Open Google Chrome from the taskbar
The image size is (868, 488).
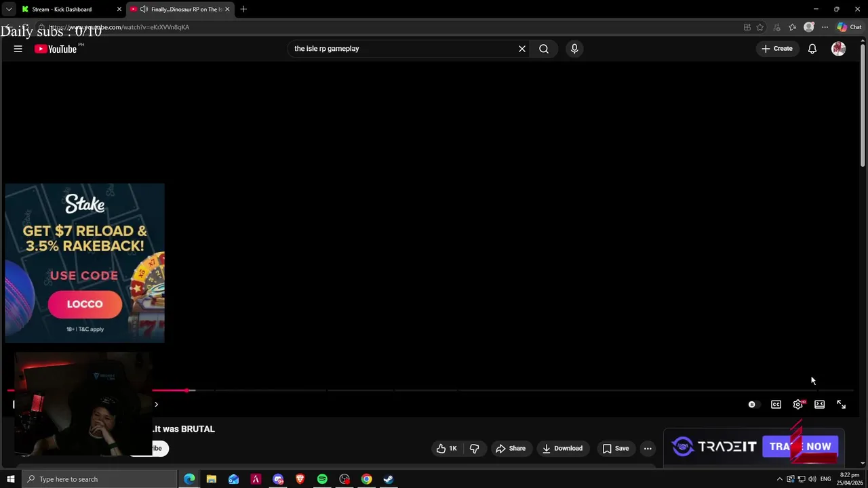(366, 479)
